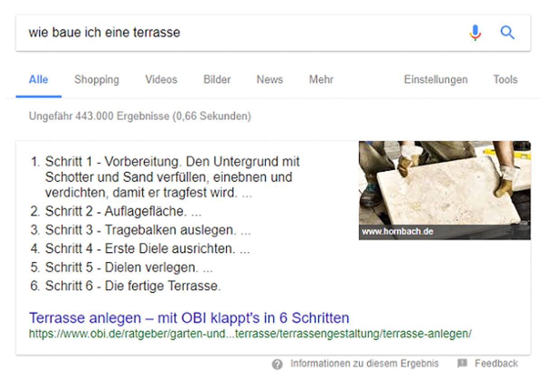This screenshot has width=542, height=392.
Task: Click the 'www.hornbach.de' image caption
Action: click(x=397, y=232)
